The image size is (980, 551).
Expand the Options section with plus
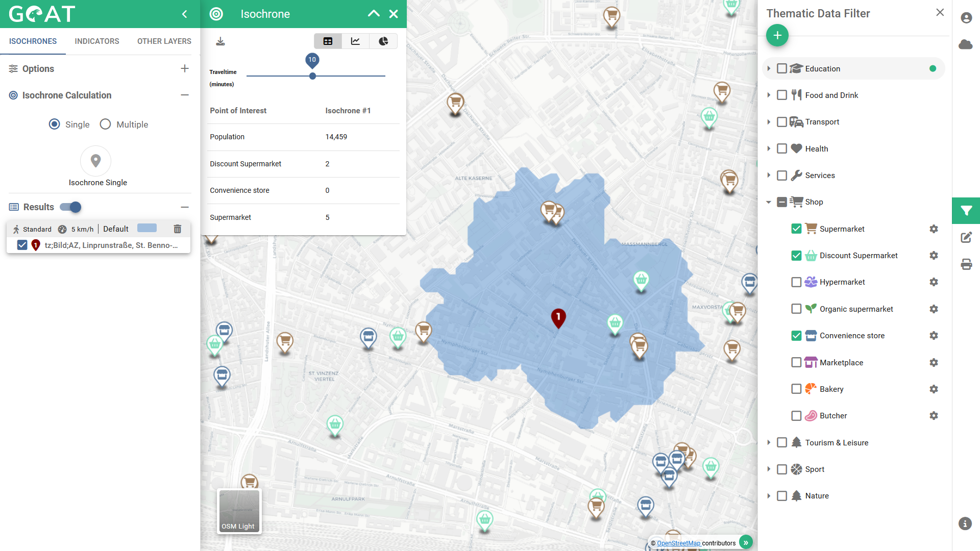(x=185, y=69)
